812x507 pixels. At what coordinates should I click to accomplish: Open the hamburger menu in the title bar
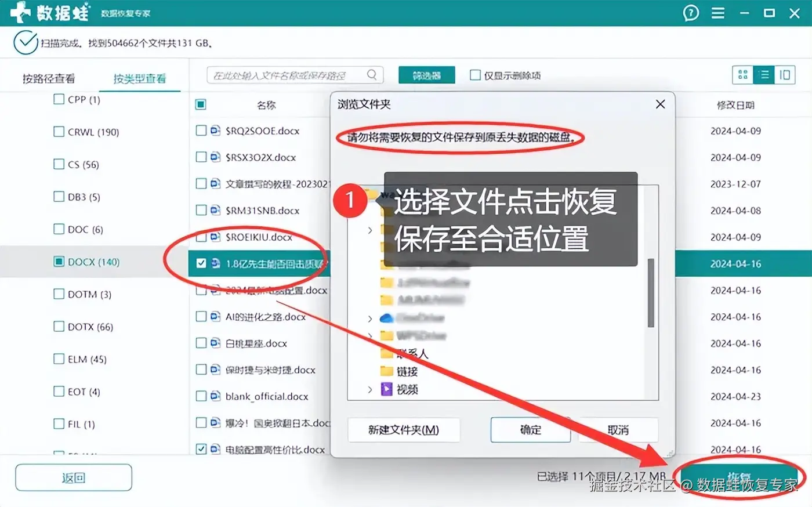[x=718, y=13]
